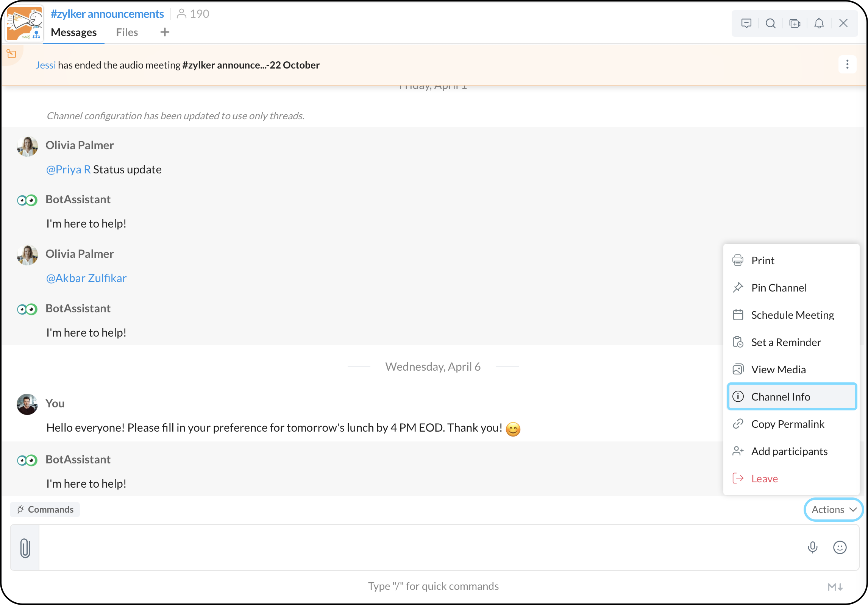The image size is (868, 605).
Task: Start a video call via camera icon
Action: point(795,23)
